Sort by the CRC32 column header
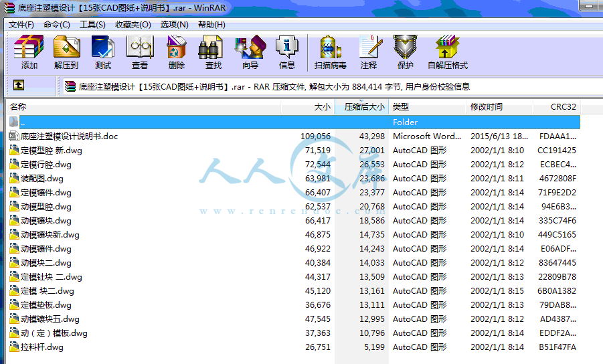 [556, 107]
